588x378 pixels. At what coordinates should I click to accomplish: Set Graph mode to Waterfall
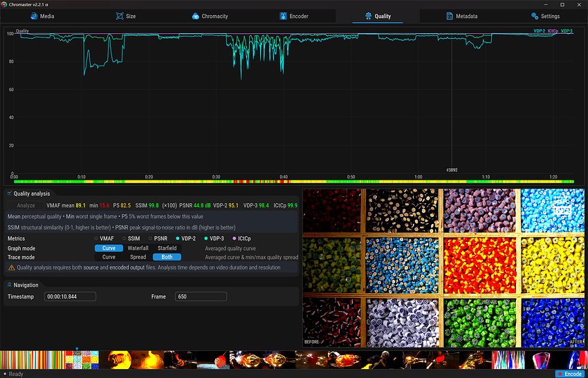[x=138, y=248]
